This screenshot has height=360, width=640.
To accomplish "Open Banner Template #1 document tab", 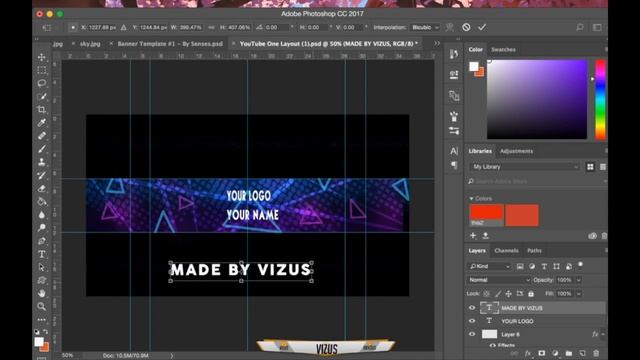I will pyautogui.click(x=170, y=44).
